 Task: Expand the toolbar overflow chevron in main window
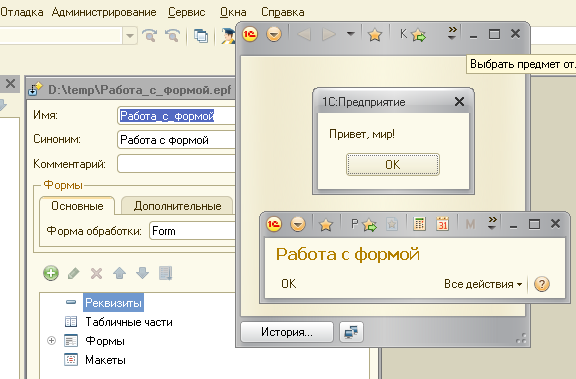coord(452,33)
